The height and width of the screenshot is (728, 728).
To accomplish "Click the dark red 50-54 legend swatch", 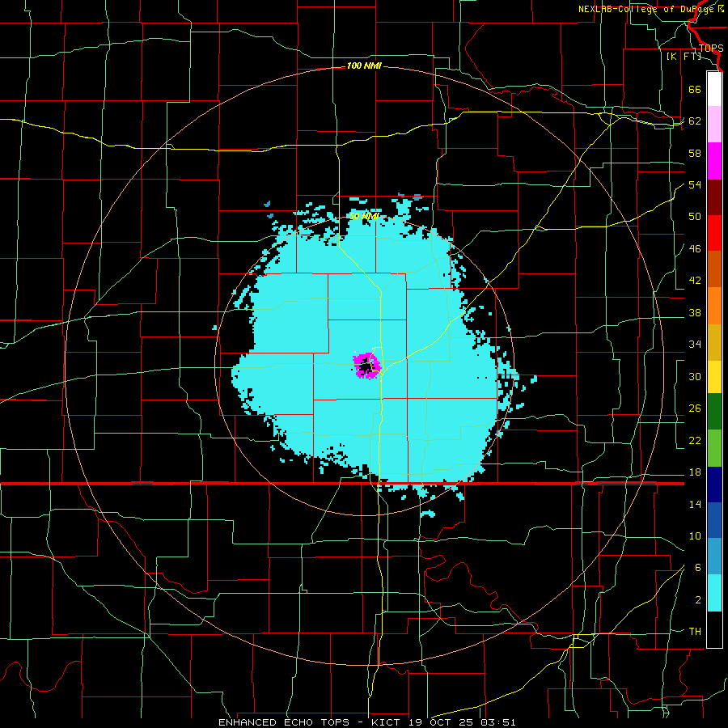I will [x=714, y=197].
